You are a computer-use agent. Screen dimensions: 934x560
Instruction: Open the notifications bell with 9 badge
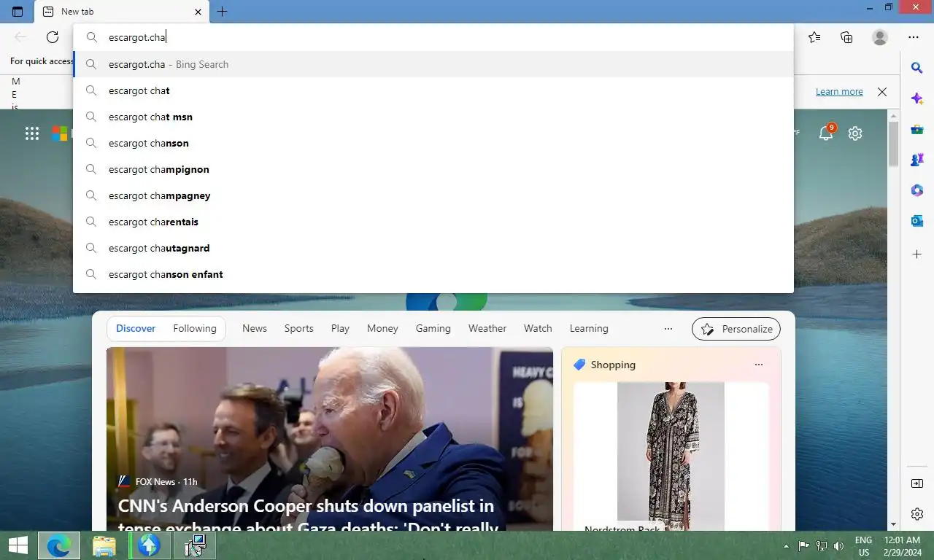[826, 133]
